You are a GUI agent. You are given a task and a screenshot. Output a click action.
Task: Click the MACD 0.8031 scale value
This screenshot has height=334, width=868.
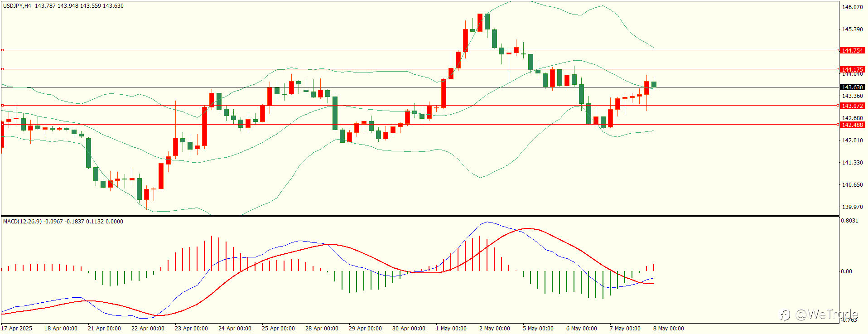click(849, 221)
